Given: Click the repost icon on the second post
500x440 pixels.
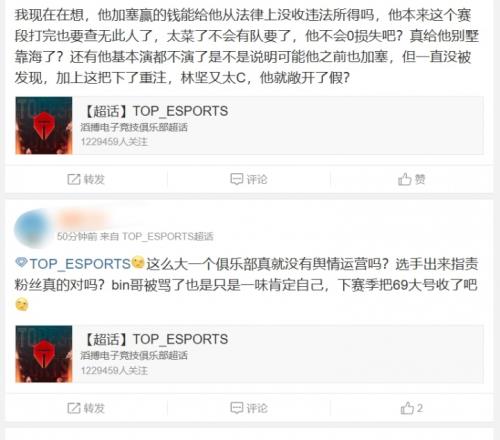Looking at the screenshot, I should coord(74,408).
